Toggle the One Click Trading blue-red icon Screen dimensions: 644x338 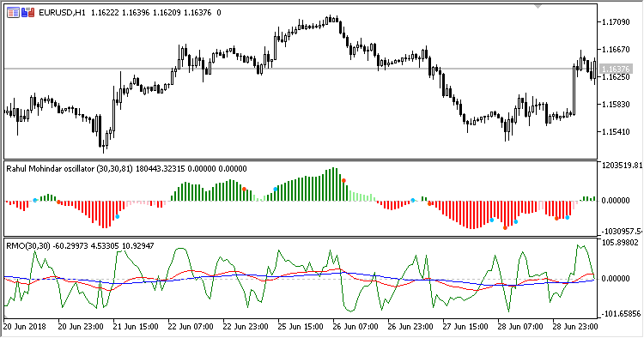tap(28, 13)
